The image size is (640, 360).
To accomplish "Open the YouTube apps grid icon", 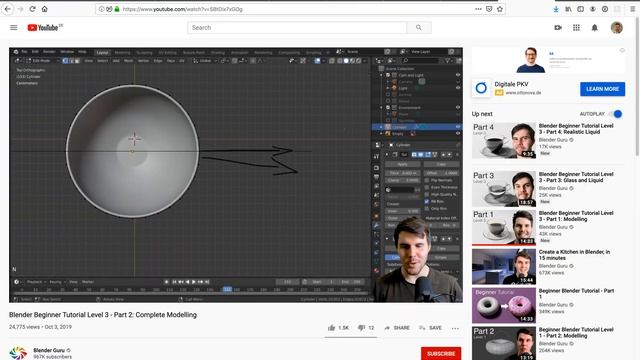I will point(576,27).
